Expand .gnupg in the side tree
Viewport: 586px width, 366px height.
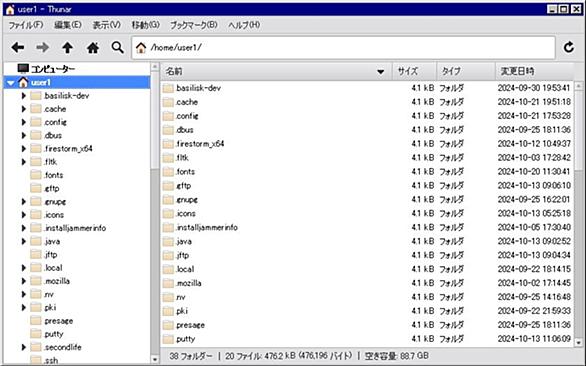(x=24, y=202)
